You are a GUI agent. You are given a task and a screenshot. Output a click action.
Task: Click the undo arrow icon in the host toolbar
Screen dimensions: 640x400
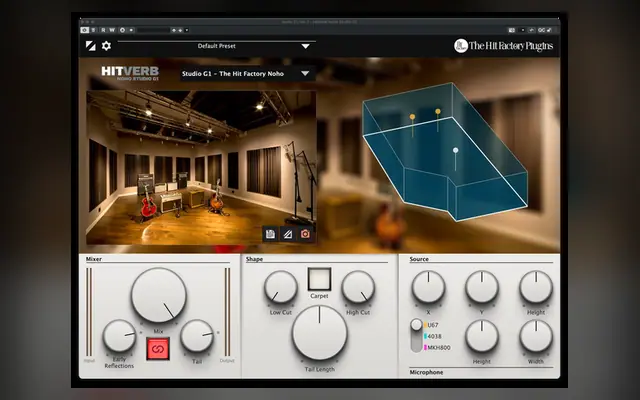(x=531, y=30)
